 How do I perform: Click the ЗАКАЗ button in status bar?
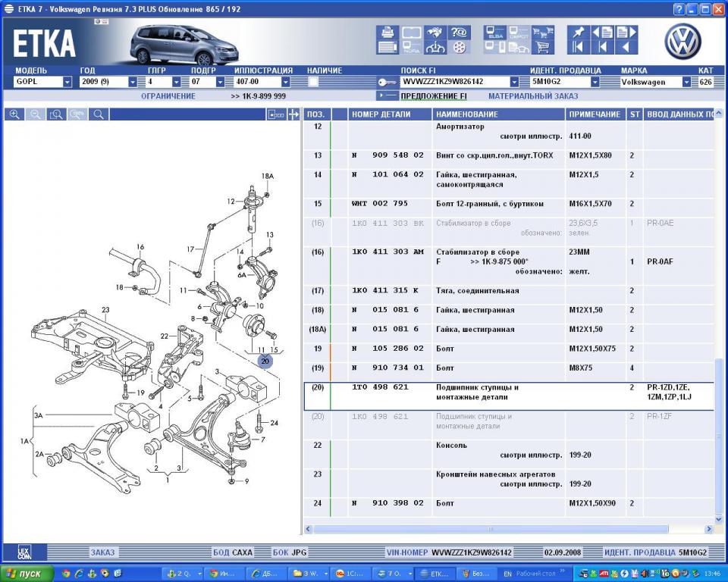[x=102, y=552]
